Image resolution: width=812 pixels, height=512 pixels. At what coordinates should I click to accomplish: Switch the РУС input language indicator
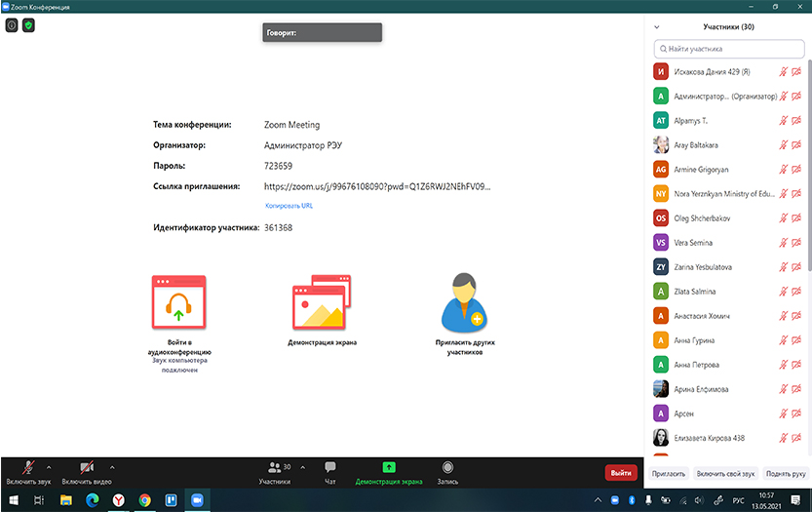click(x=738, y=500)
